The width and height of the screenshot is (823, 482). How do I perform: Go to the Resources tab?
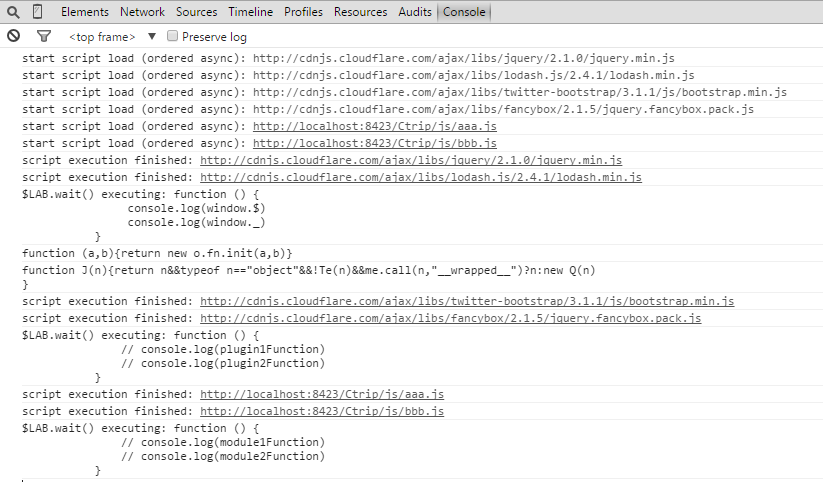(360, 12)
